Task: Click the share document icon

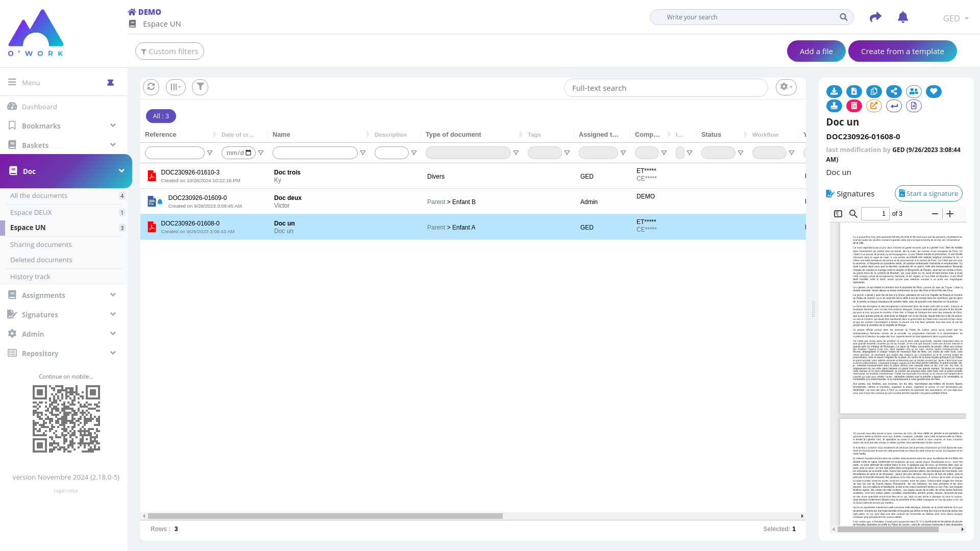Action: [894, 92]
